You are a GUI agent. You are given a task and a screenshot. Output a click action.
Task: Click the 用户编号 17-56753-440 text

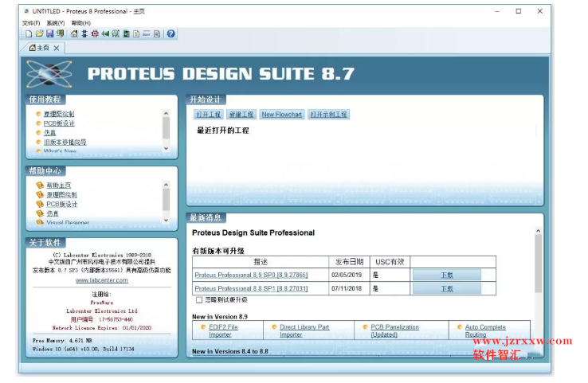click(x=102, y=319)
